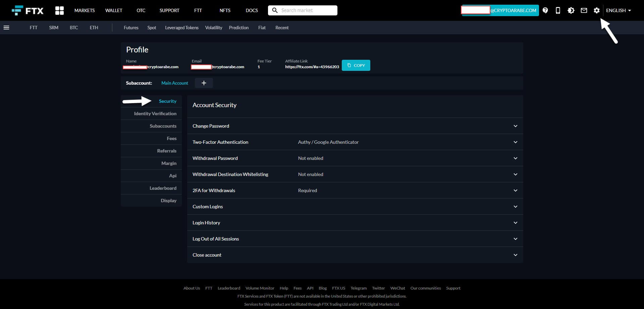The width and height of the screenshot is (644, 309).
Task: Open the Recent category
Action: point(282,28)
